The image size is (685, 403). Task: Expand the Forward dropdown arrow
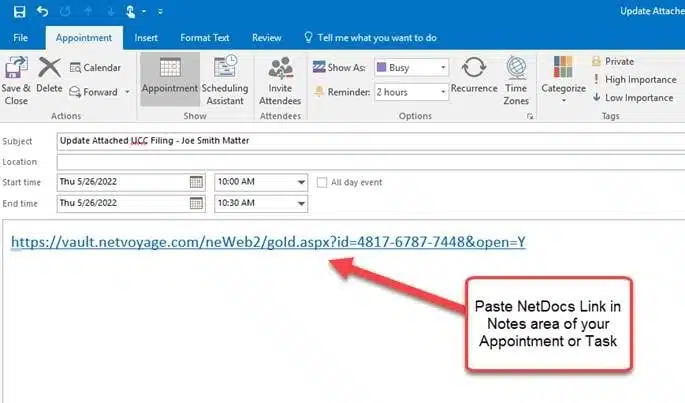point(128,92)
